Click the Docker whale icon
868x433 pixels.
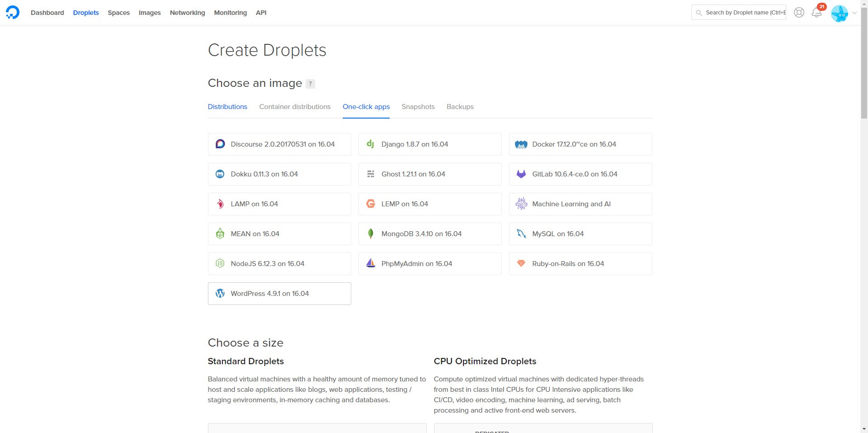click(x=521, y=144)
